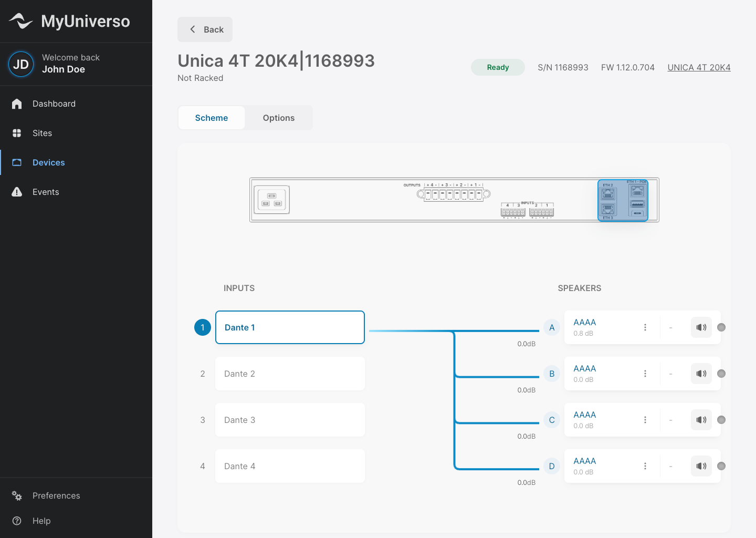The height and width of the screenshot is (538, 756).
Task: Open the three-dot menu for speaker B
Action: tap(645, 374)
